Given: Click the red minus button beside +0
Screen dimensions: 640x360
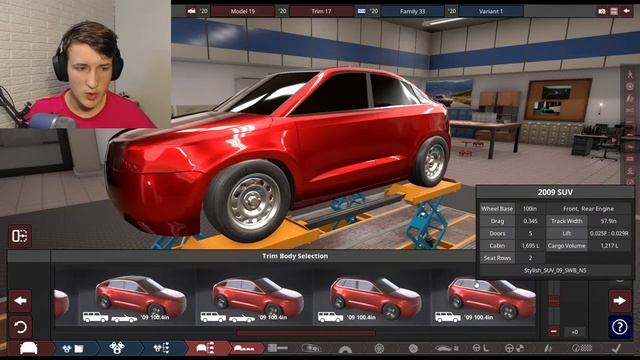Looking at the screenshot, I should click(554, 332).
